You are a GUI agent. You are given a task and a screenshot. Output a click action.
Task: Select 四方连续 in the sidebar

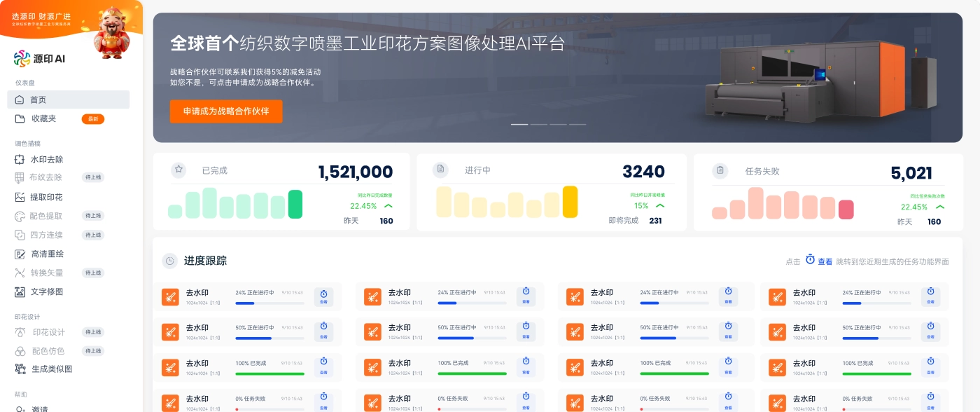tap(46, 235)
